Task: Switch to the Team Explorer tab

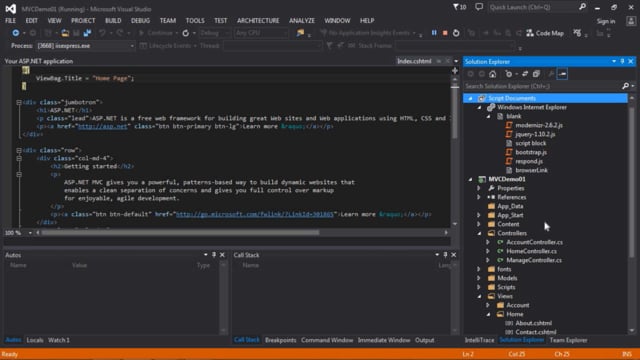Action: click(x=568, y=340)
